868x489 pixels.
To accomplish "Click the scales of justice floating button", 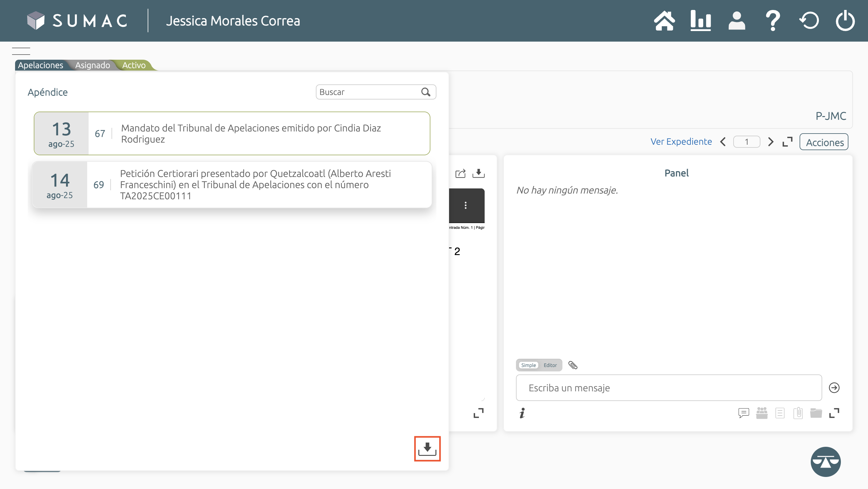I will [x=825, y=462].
